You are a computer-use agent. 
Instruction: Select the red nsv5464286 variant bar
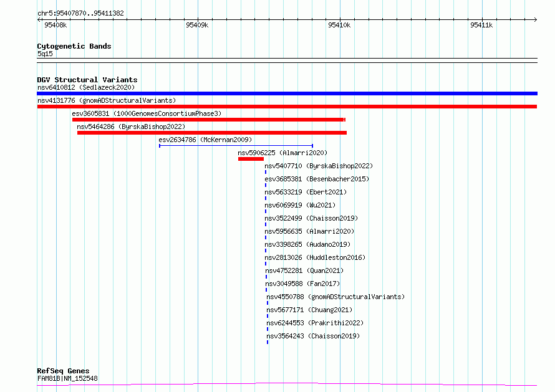[x=212, y=133]
